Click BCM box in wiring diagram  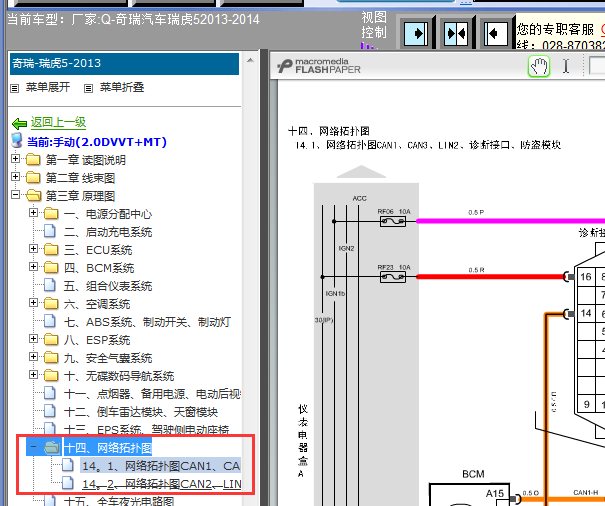pos(469,494)
